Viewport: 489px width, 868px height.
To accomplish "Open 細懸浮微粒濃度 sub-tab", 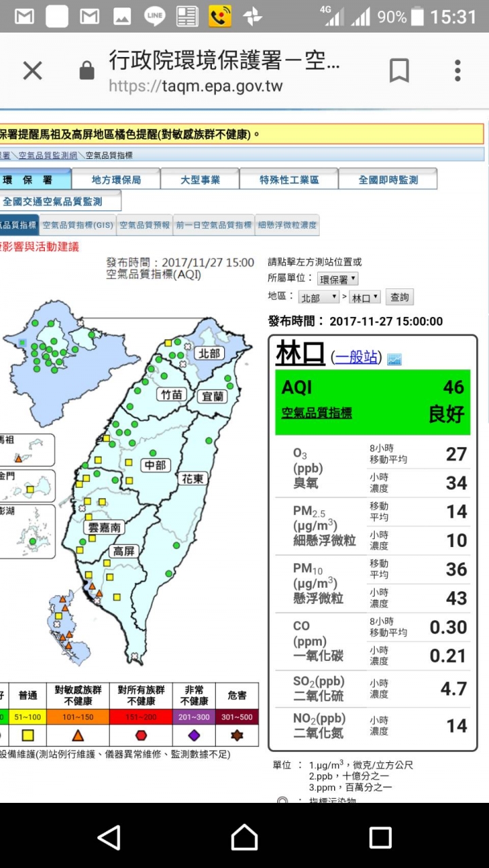I will coord(287,225).
